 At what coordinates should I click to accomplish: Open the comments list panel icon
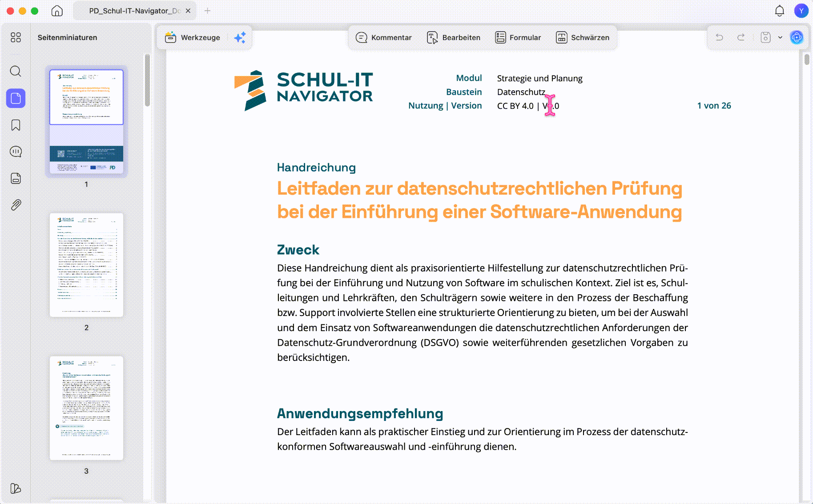[16, 152]
